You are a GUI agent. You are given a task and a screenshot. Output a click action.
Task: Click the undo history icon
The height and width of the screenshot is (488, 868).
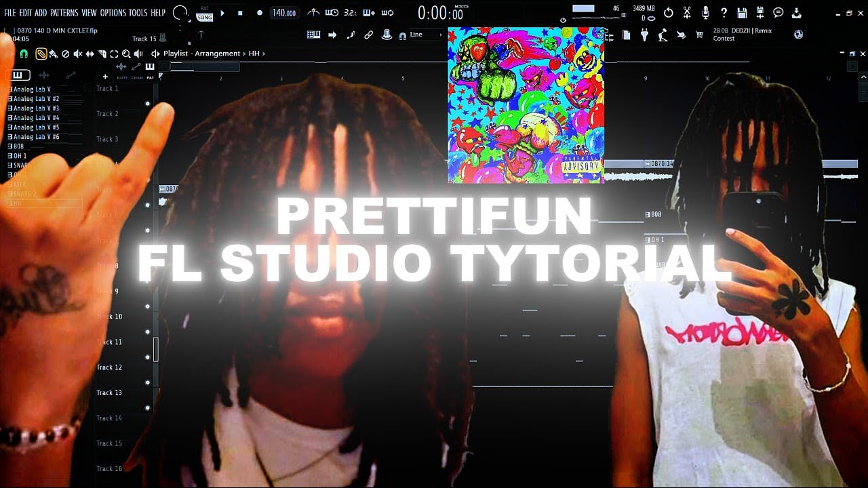pos(669,13)
